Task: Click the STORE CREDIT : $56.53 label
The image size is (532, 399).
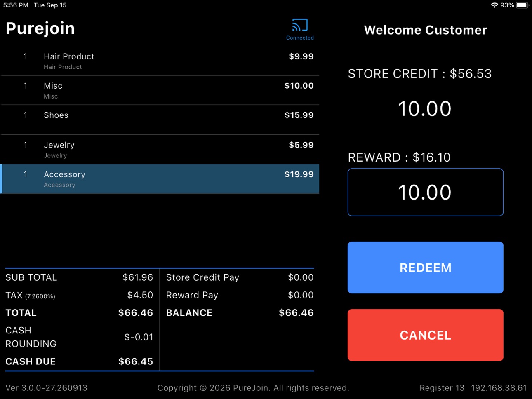Action: [x=420, y=74]
